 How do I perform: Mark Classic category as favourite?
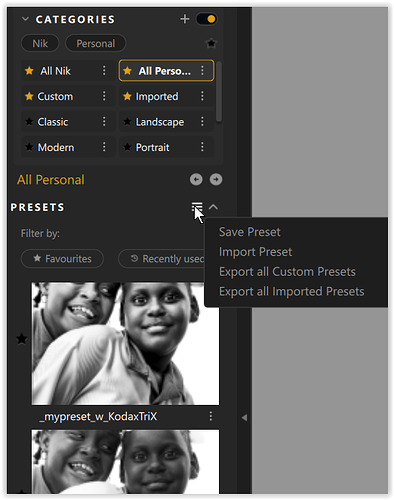pyautogui.click(x=29, y=121)
